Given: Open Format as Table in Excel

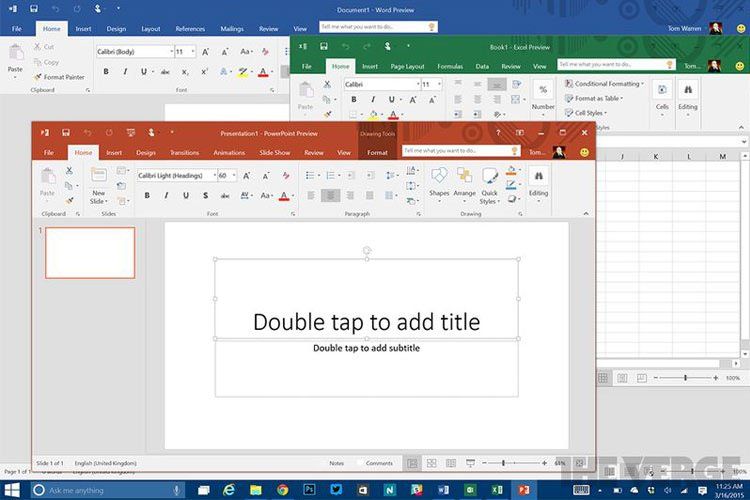Looking at the screenshot, I should click(x=594, y=98).
